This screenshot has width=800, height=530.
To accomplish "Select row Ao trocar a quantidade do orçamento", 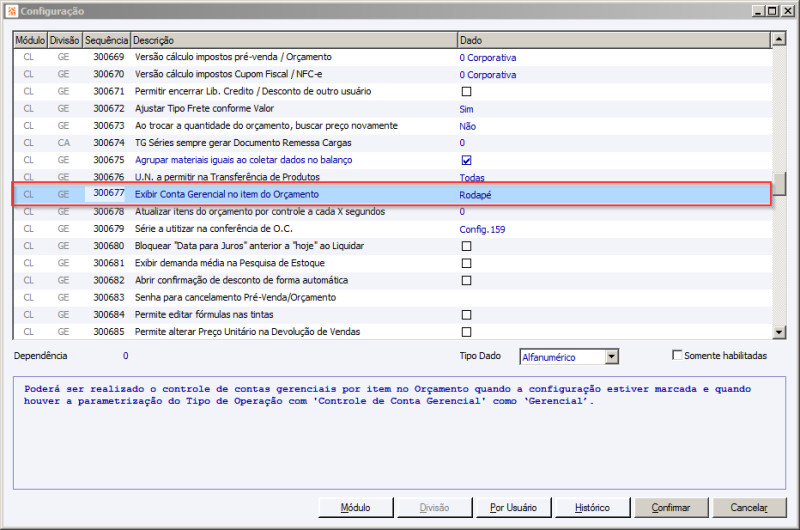I will tap(392, 126).
